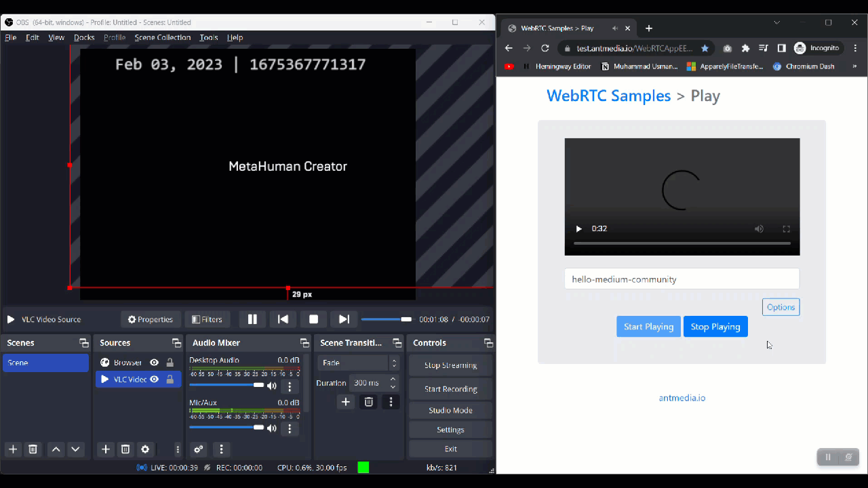This screenshot has height=488, width=868.
Task: Enable Studio Mode in Controls
Action: [450, 410]
